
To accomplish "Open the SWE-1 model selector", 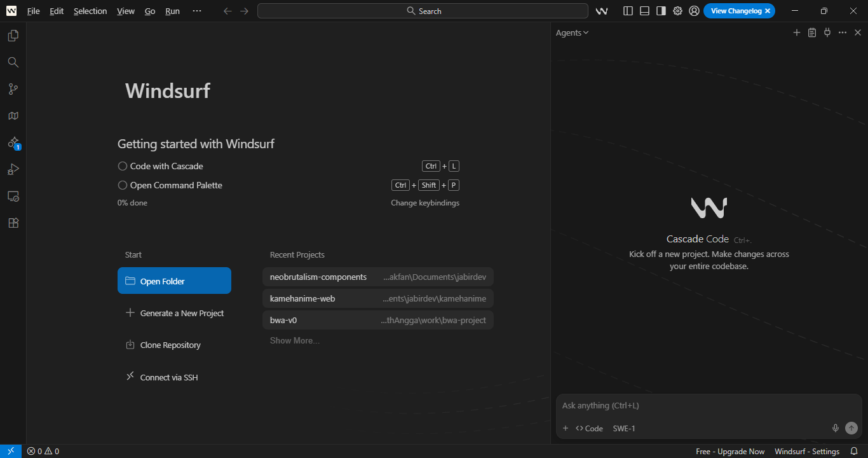I will pyautogui.click(x=623, y=428).
